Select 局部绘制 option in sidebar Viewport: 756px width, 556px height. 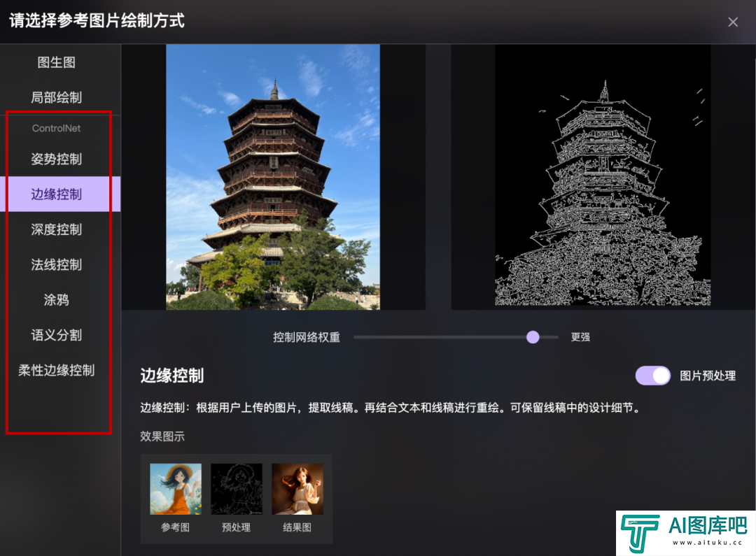click(x=56, y=97)
